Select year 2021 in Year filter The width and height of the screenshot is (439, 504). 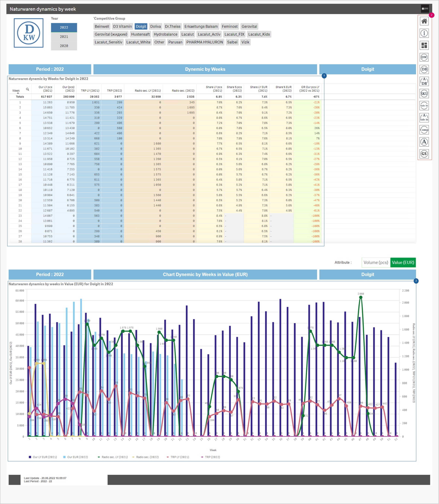pos(64,37)
